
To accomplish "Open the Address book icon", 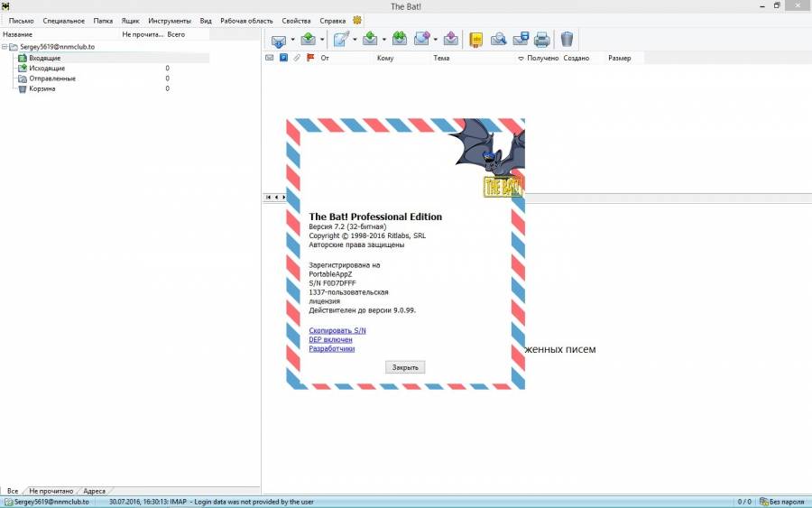I will pyautogui.click(x=475, y=39).
